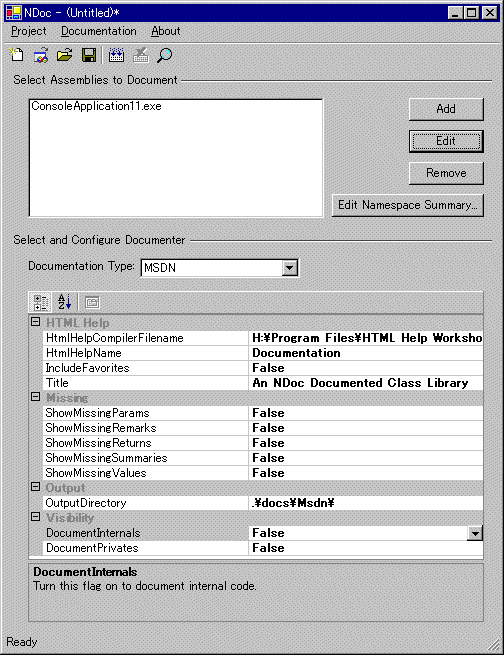
Task: Select the ShowMissingReturns property
Action: (x=146, y=443)
